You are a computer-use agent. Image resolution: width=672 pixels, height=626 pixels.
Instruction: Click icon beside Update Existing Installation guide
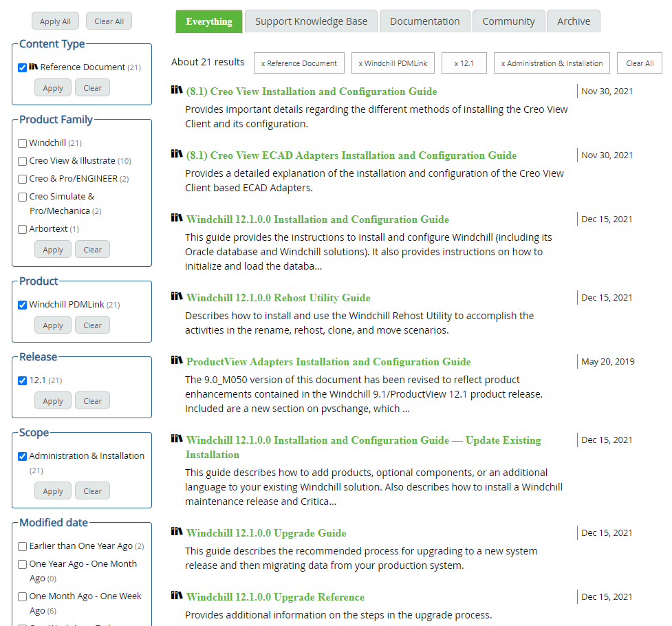177,438
